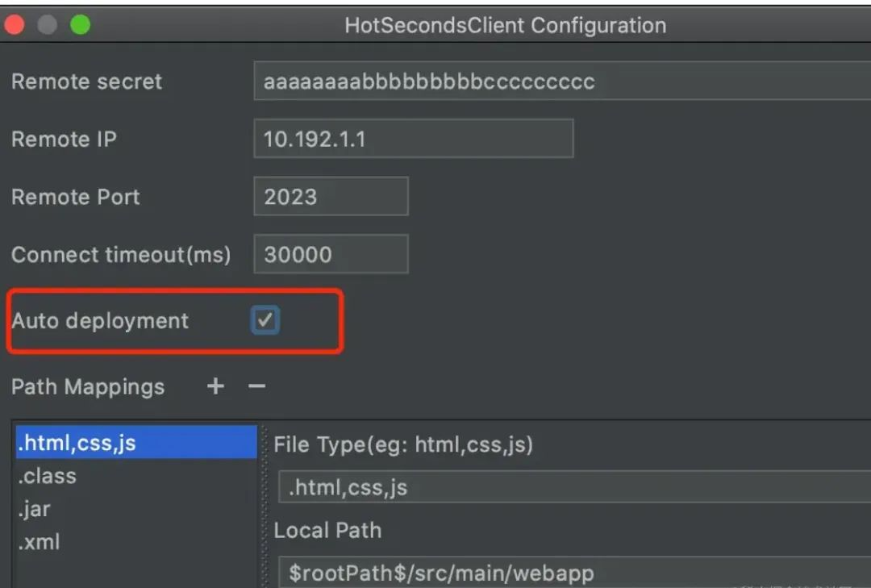Click the 'Remote Port' label
The width and height of the screenshot is (871, 588).
pos(76,197)
